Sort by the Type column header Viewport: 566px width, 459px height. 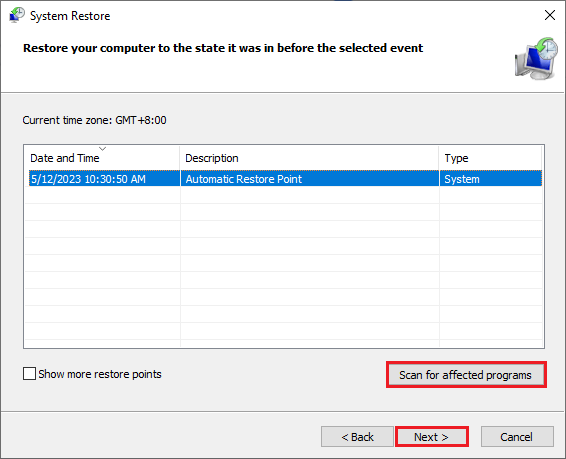pos(491,158)
